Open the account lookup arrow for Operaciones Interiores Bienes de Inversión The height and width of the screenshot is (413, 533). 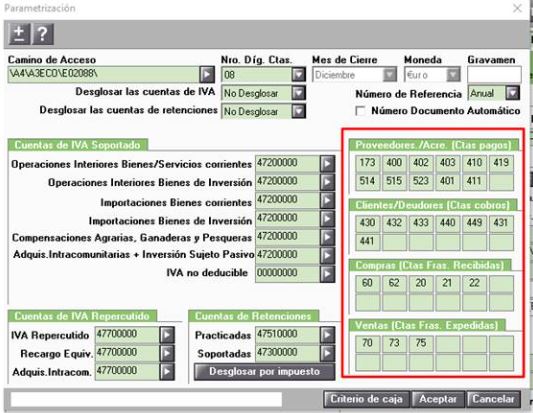327,182
